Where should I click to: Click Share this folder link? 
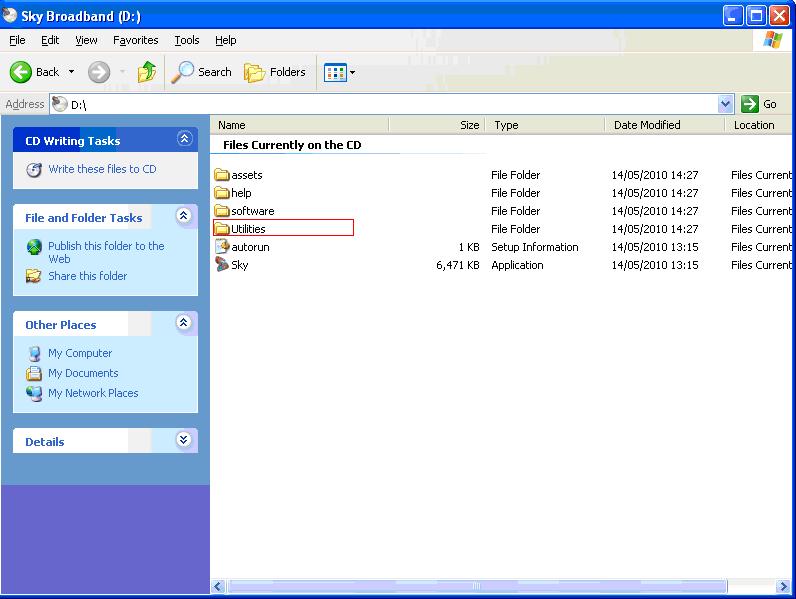(x=87, y=276)
